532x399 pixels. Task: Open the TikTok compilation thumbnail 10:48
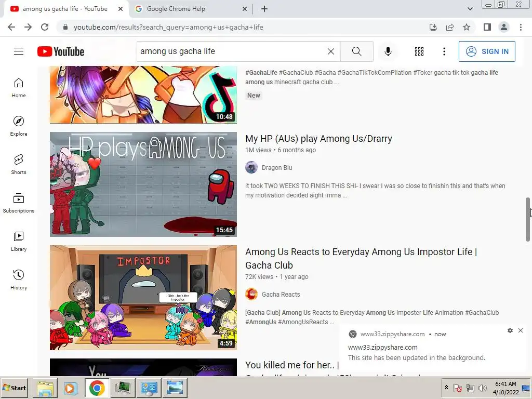coord(143,95)
